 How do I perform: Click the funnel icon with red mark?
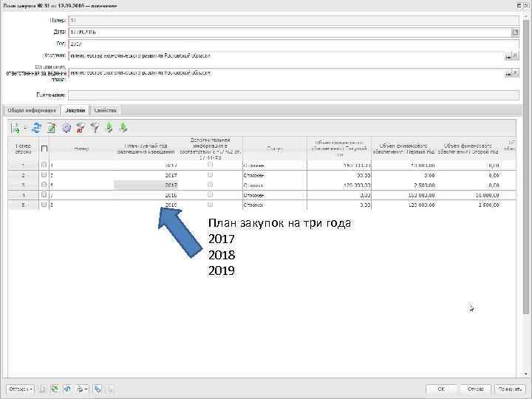(x=81, y=129)
